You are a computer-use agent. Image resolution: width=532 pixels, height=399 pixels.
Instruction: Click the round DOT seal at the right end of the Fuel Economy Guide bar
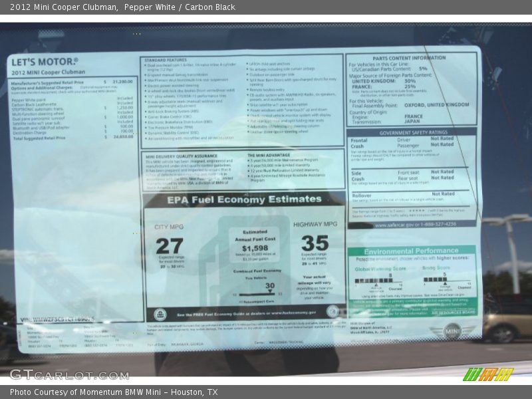[332, 311]
